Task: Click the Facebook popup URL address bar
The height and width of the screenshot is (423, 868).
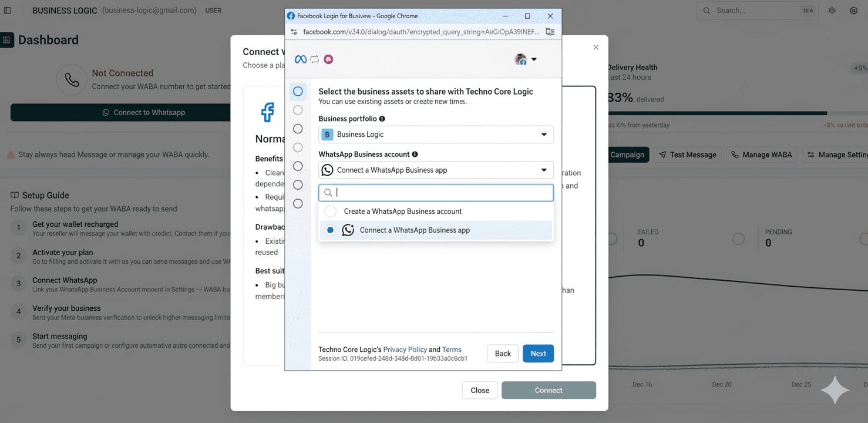Action: click(422, 32)
